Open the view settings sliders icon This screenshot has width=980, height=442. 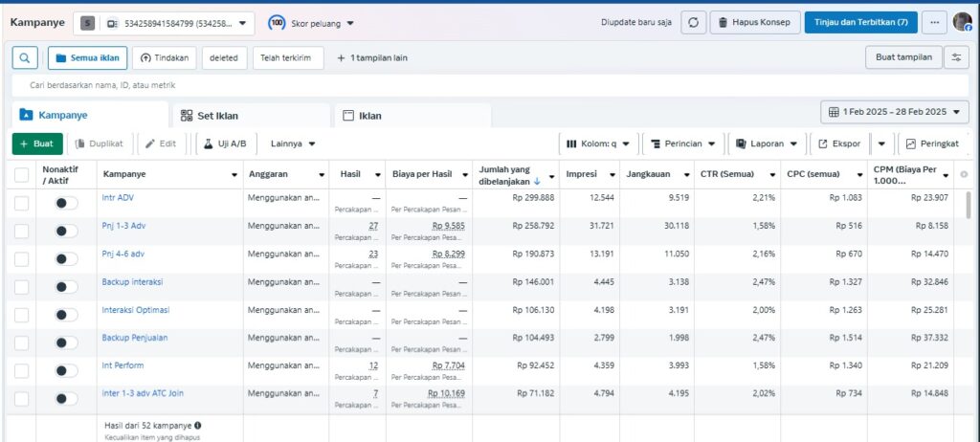click(955, 57)
